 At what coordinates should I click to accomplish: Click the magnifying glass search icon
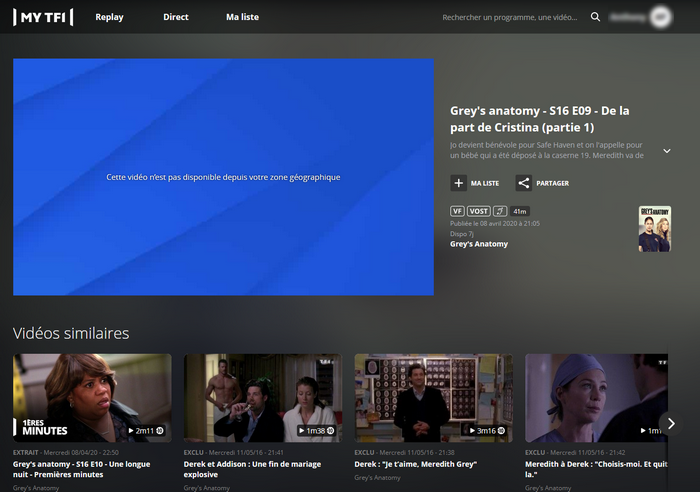[x=595, y=17]
